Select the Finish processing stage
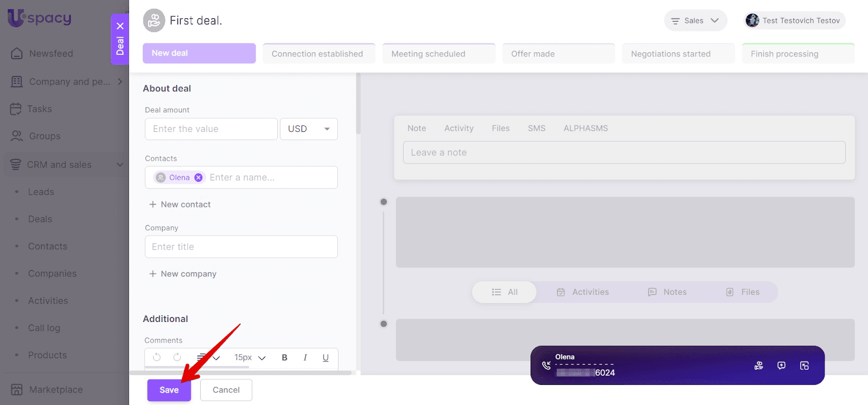868x405 pixels. (799, 53)
